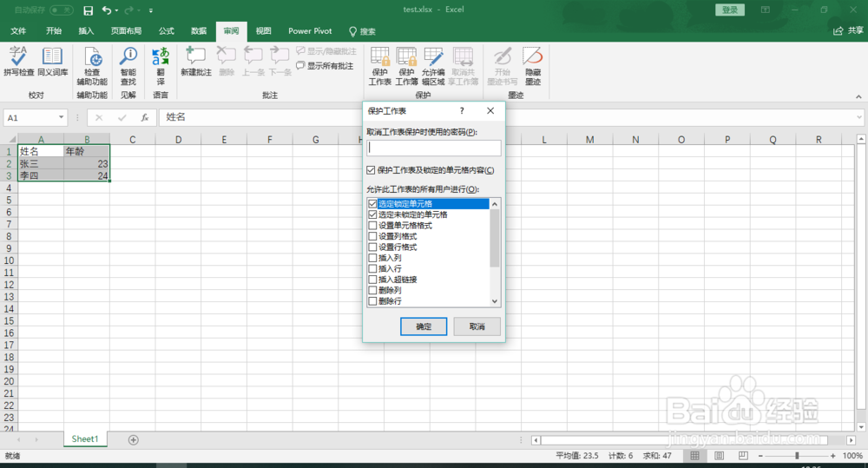Switch to Normal view in status bar
This screenshot has height=468, width=868.
694,455
